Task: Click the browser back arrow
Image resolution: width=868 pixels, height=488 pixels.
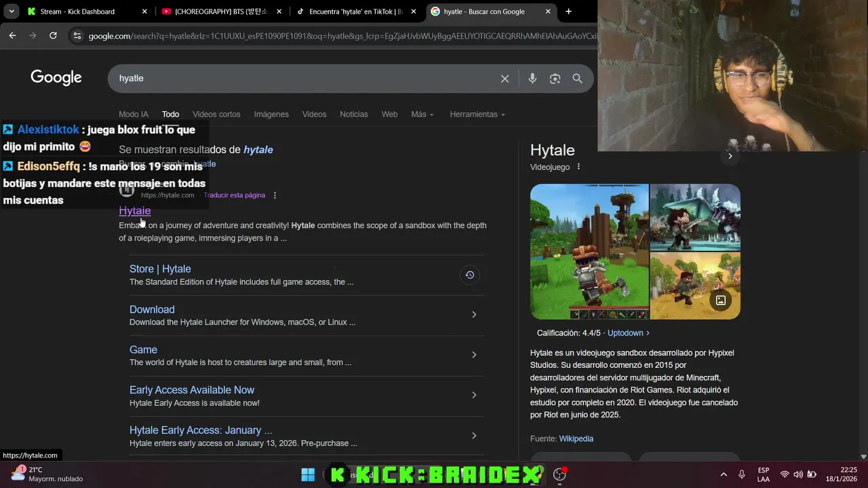Action: click(12, 35)
